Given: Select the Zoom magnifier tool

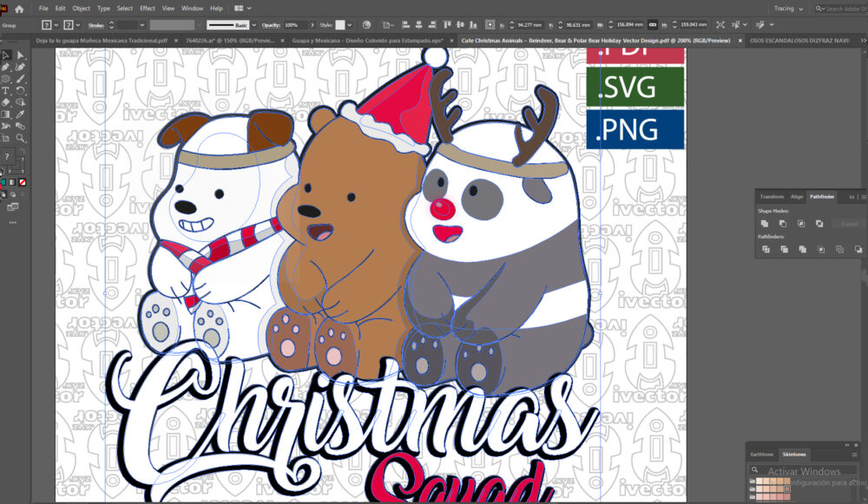Looking at the screenshot, I should coord(21,138).
